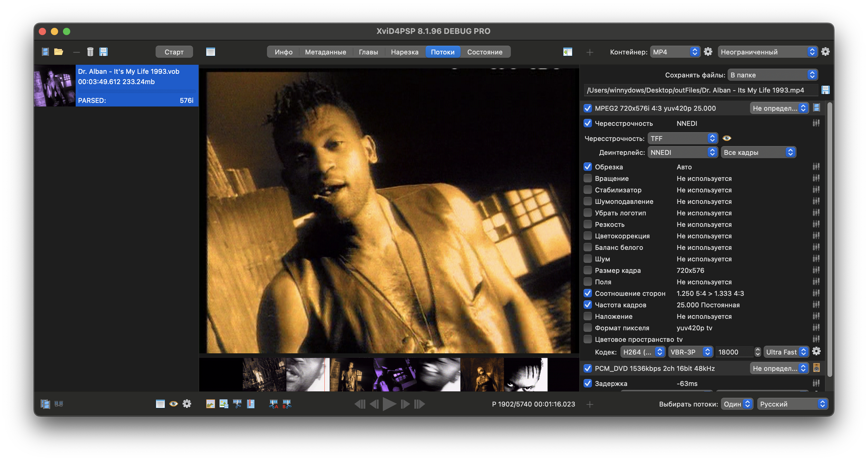This screenshot has height=461, width=868.
Task: Click the bottom toolbar gear settings icon
Action: (x=187, y=404)
